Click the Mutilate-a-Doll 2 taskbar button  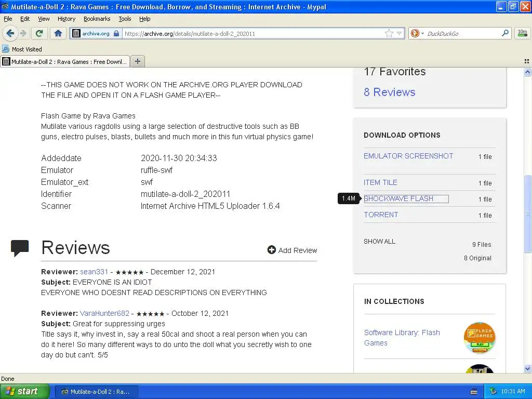96,392
